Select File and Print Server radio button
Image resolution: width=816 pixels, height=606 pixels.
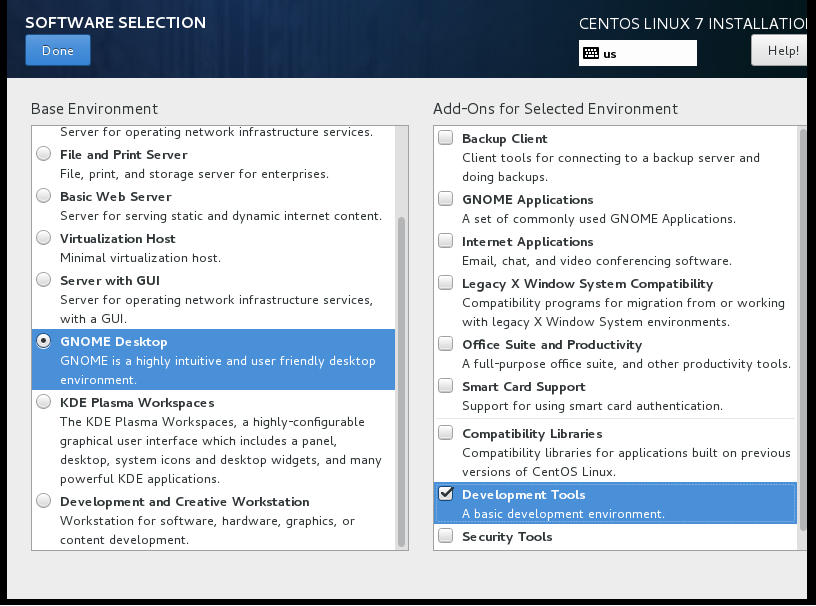point(44,154)
